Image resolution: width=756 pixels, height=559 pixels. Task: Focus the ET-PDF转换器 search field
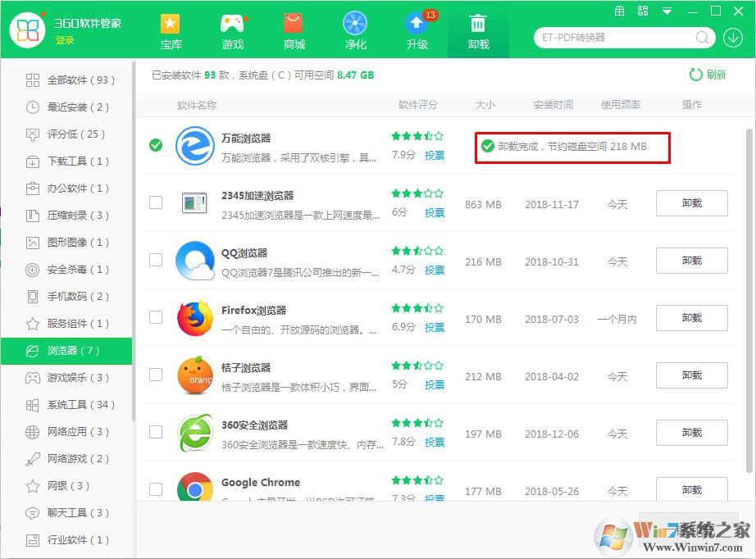(x=617, y=37)
